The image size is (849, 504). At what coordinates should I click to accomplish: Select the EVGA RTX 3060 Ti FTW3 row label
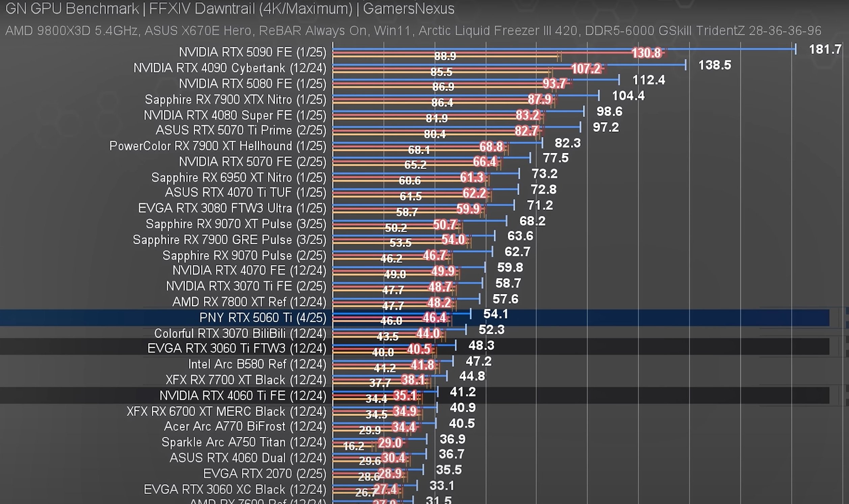236,348
